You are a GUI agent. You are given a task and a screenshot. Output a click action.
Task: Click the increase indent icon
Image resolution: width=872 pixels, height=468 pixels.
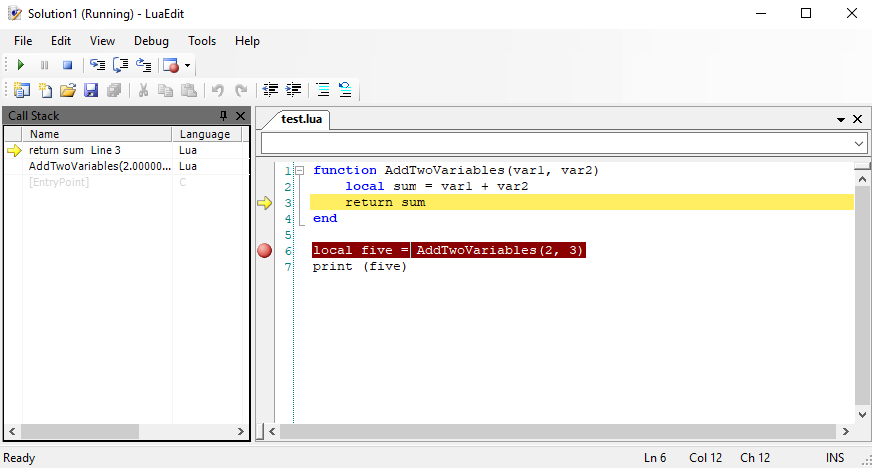click(293, 89)
